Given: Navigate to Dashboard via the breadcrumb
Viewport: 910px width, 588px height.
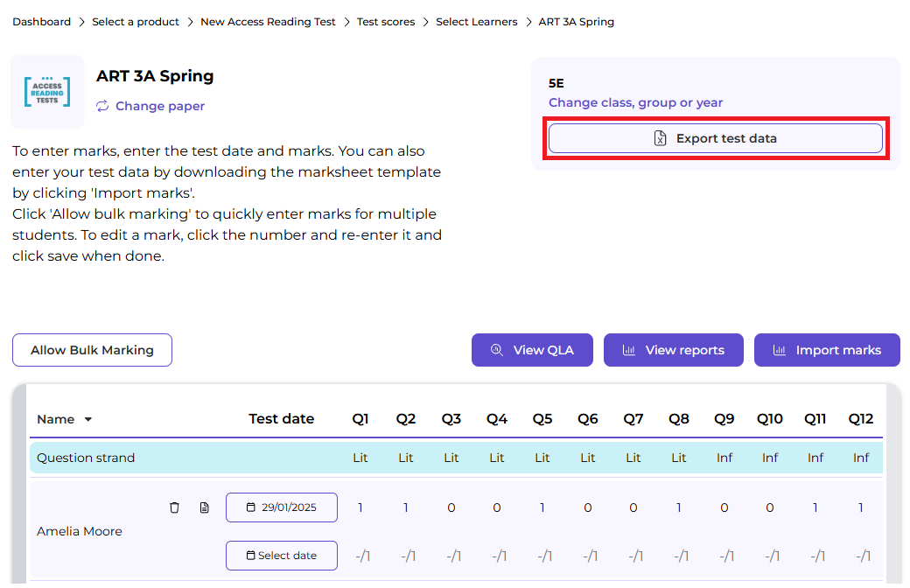Looking at the screenshot, I should [41, 22].
